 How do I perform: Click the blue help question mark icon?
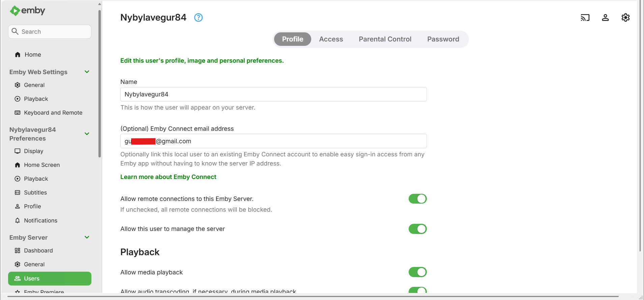(x=198, y=18)
